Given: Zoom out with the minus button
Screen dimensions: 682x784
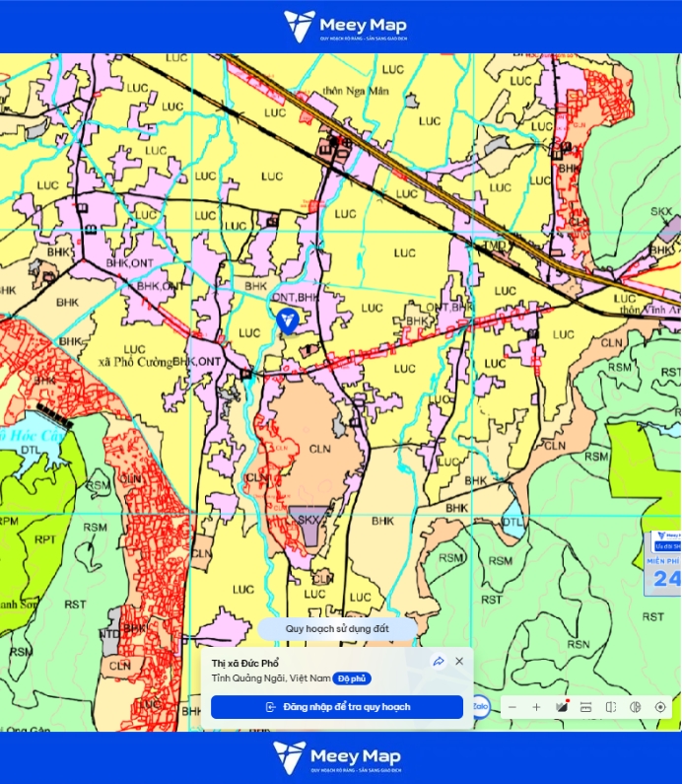Looking at the screenshot, I should [x=512, y=707].
